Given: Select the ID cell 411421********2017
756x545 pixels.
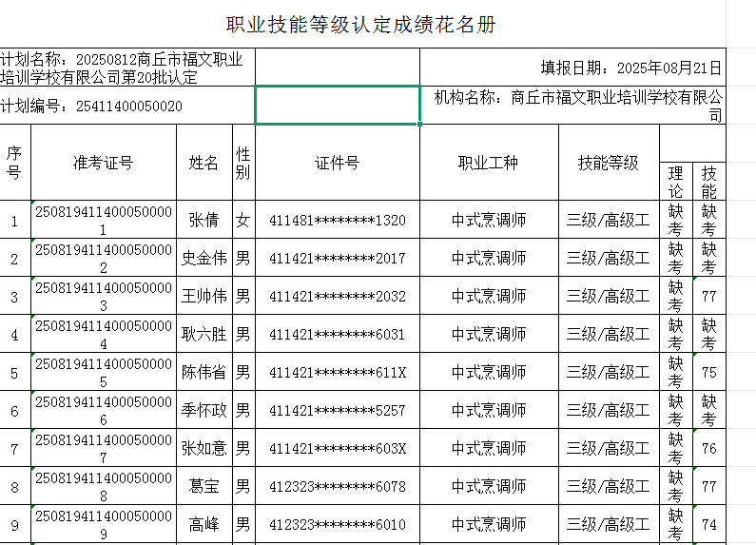Looking at the screenshot, I should click(337, 259).
